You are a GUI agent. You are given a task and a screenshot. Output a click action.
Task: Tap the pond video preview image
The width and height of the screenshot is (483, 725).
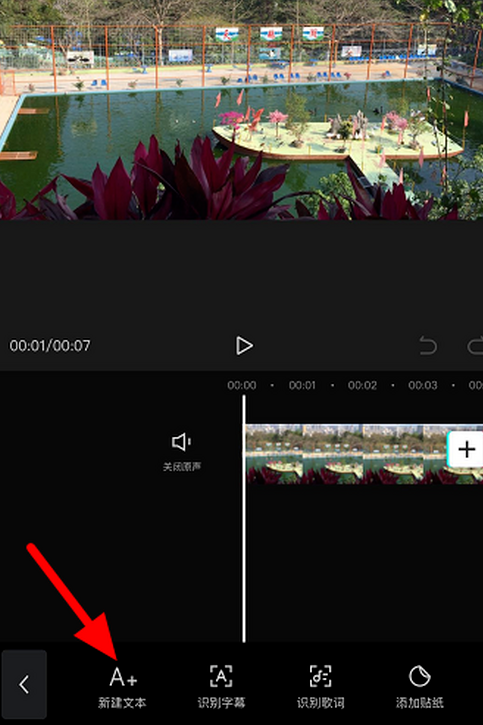point(241,110)
